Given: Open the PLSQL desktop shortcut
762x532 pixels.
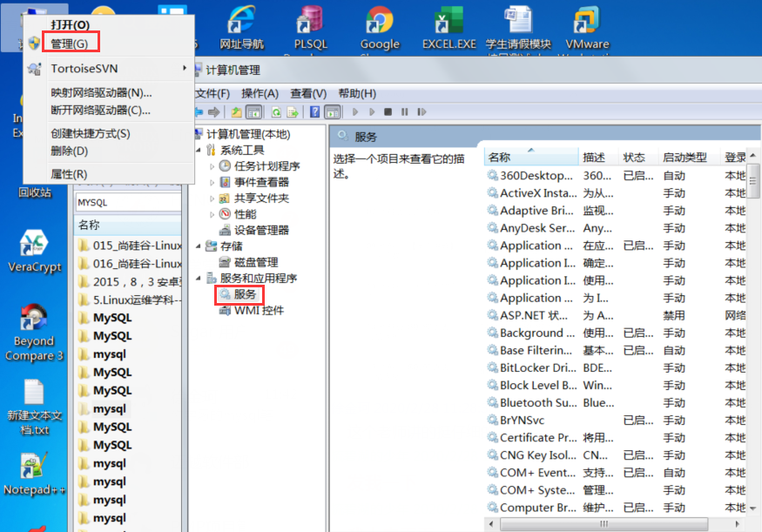Looking at the screenshot, I should (x=311, y=27).
